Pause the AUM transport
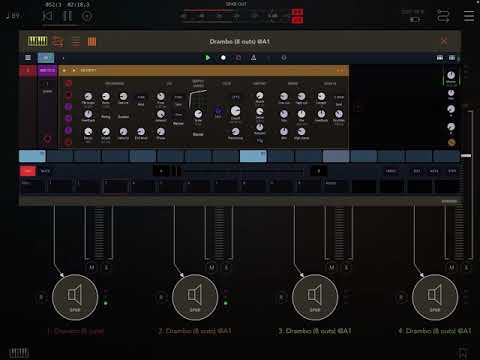This screenshot has width=480, height=360. (x=67, y=16)
